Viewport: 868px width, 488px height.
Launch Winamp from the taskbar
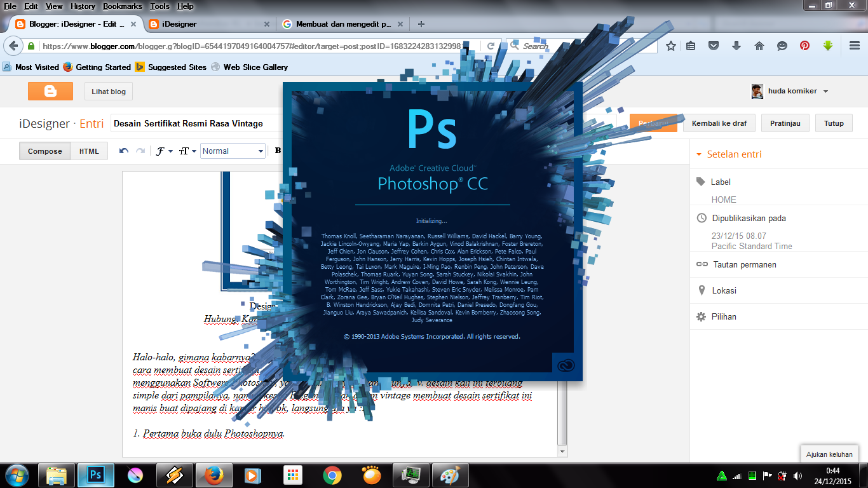pos(175,475)
